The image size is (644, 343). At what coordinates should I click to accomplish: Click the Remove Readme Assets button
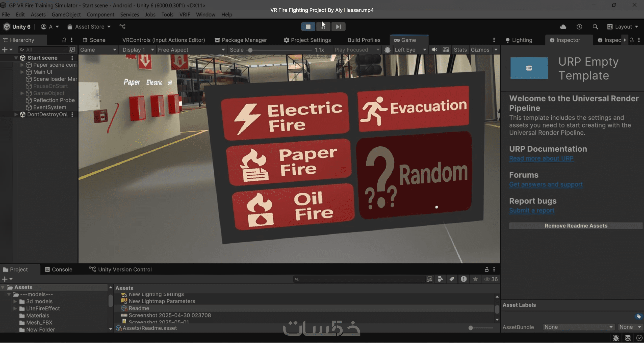click(576, 226)
